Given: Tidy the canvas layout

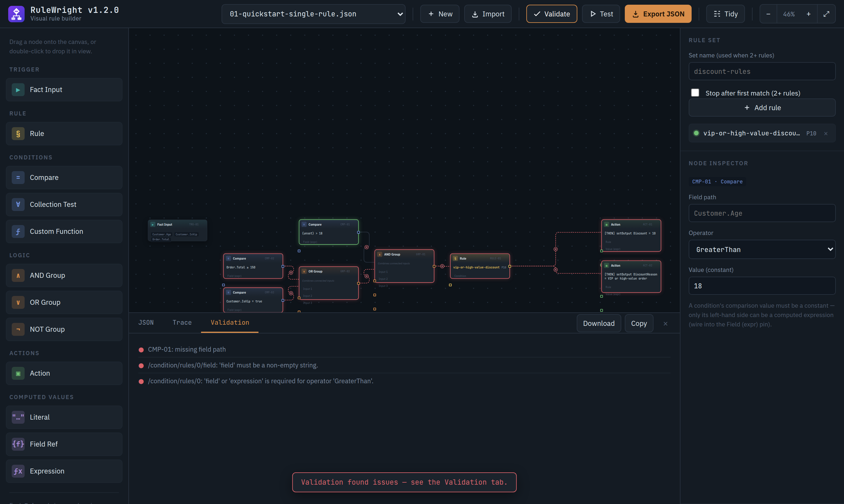Looking at the screenshot, I should [x=725, y=14].
